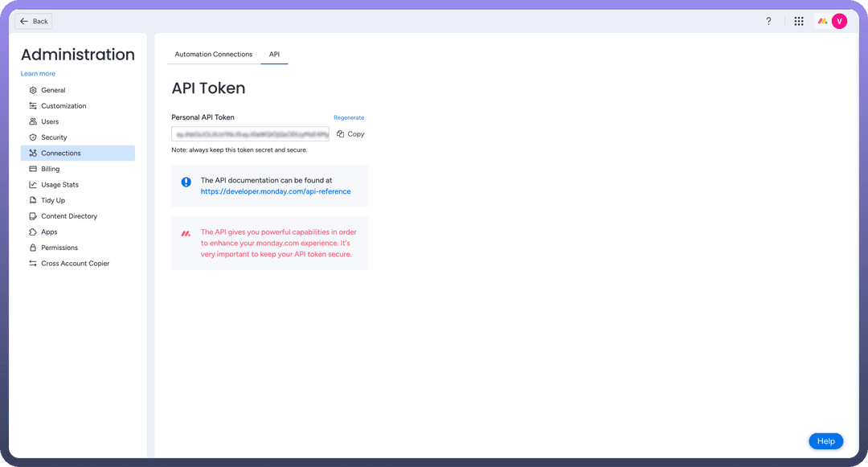This screenshot has height=467, width=868.
Task: Regenerate the personal API token
Action: tap(349, 118)
